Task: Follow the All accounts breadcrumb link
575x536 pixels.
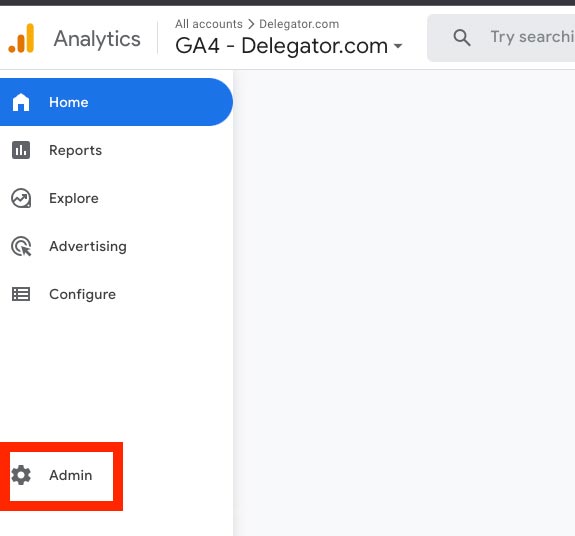Action: click(209, 24)
